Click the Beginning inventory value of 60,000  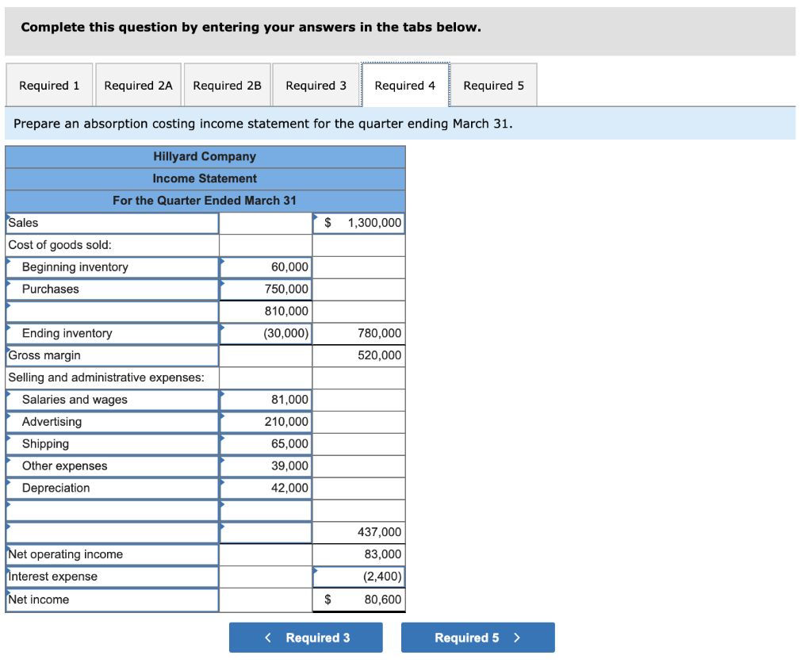point(266,267)
